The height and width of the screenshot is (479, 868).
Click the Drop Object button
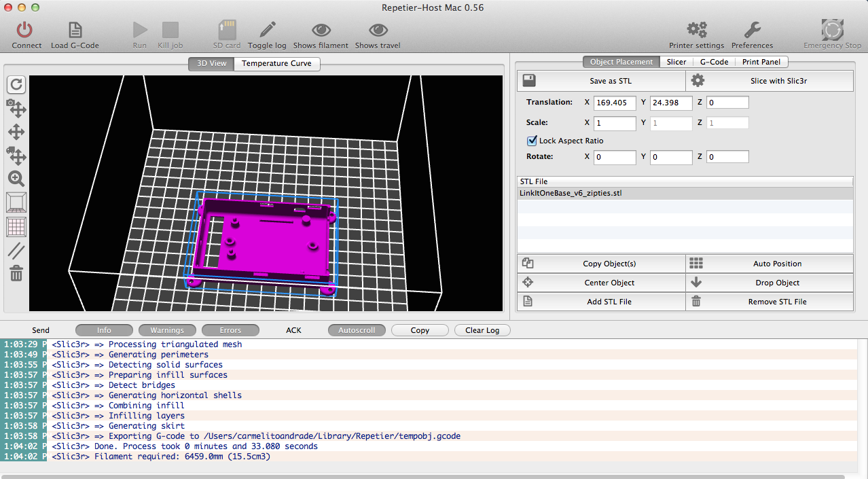point(770,283)
